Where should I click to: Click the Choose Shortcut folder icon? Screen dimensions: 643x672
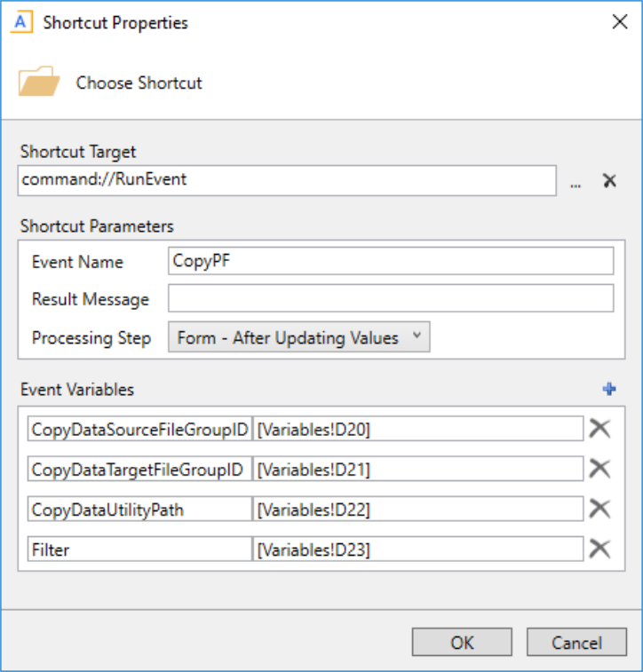(38, 83)
